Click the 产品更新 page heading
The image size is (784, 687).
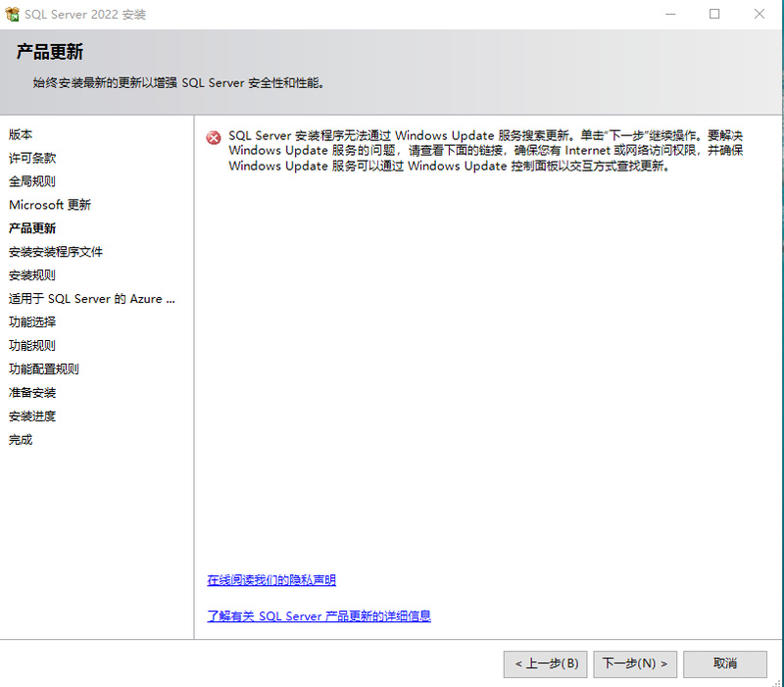(x=50, y=52)
